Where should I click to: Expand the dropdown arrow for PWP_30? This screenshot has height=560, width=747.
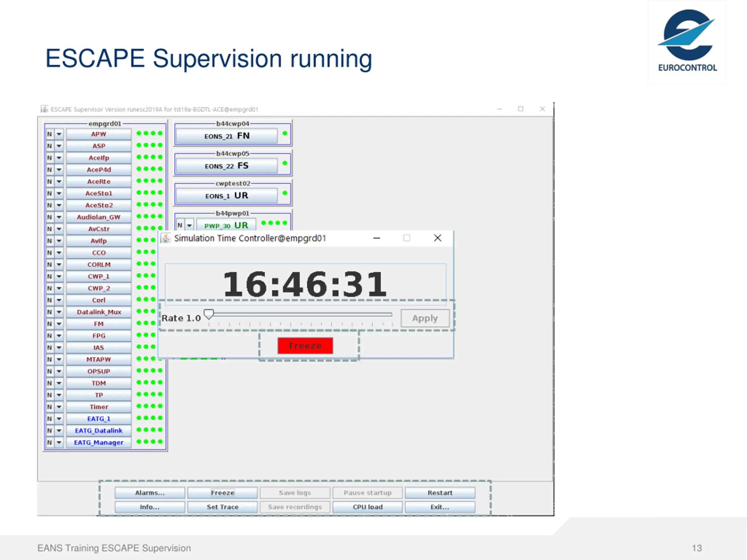click(189, 225)
